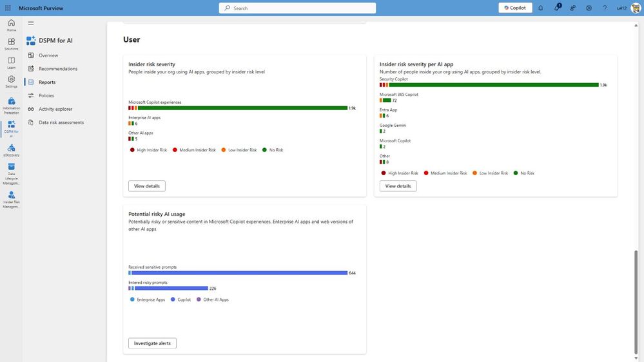The height and width of the screenshot is (362, 644).
Task: Click the connections icon left of the settings gear
Action: [572, 8]
